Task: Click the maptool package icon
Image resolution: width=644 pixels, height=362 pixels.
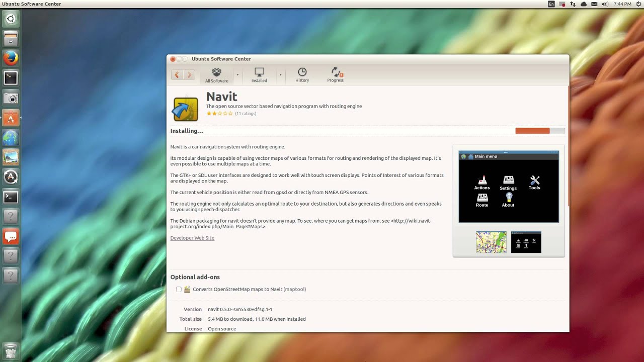Action: tap(187, 289)
